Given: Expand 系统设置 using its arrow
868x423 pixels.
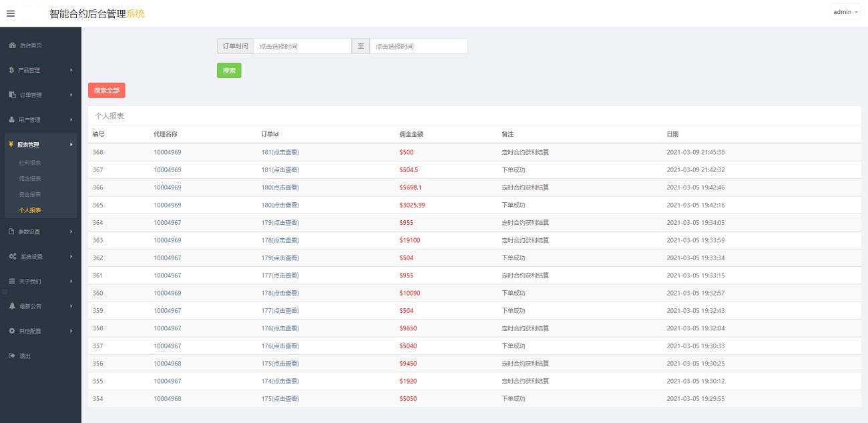Looking at the screenshot, I should 71,256.
